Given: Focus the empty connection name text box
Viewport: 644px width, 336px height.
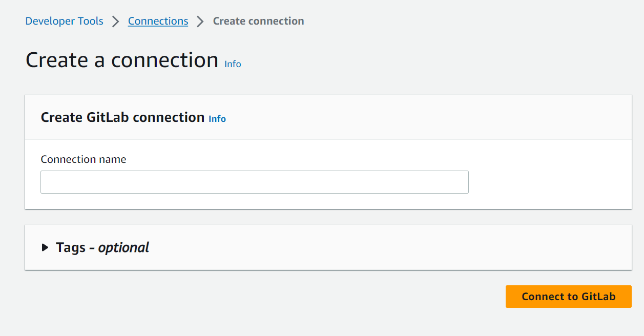Looking at the screenshot, I should tap(254, 182).
